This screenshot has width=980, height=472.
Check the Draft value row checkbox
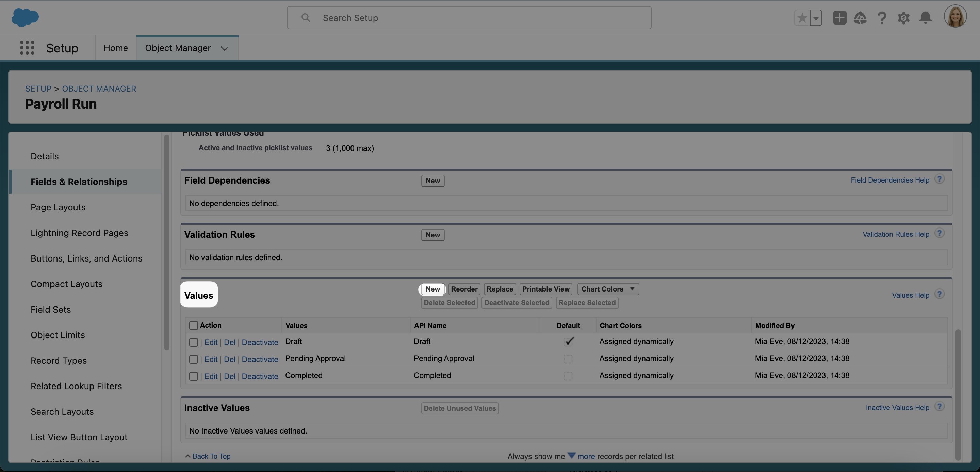[x=193, y=342]
